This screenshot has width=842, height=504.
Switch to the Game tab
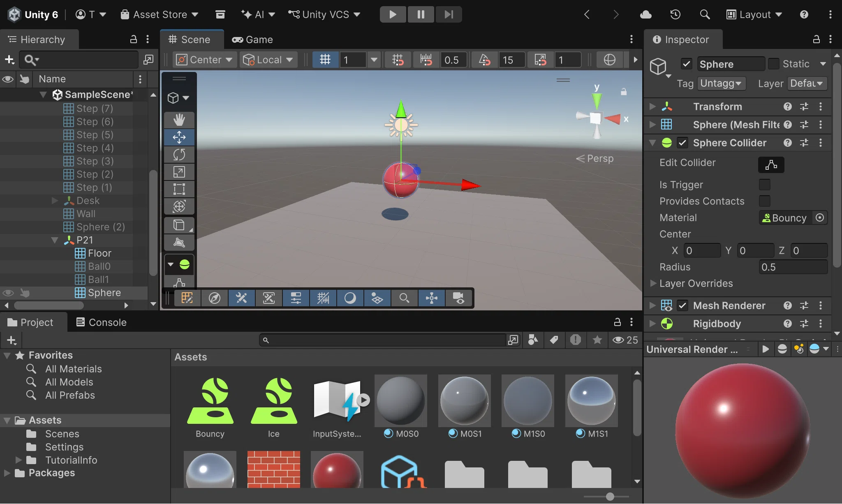[252, 39]
